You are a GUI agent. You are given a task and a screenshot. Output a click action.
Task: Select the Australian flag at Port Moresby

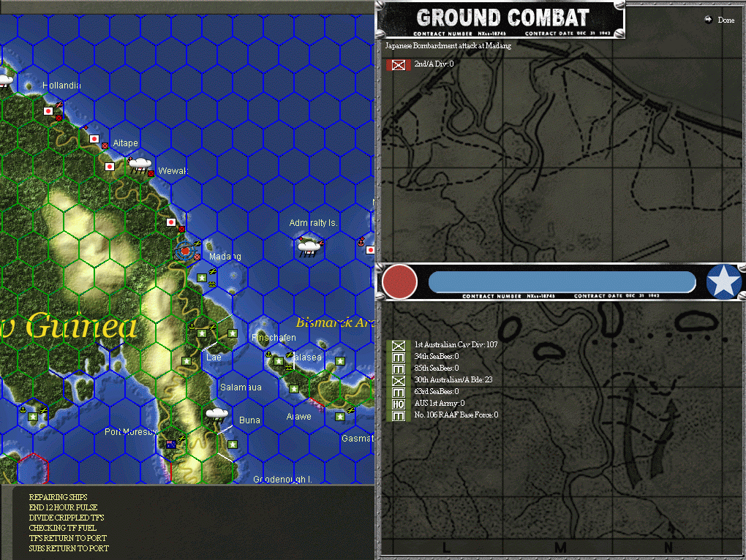click(171, 444)
